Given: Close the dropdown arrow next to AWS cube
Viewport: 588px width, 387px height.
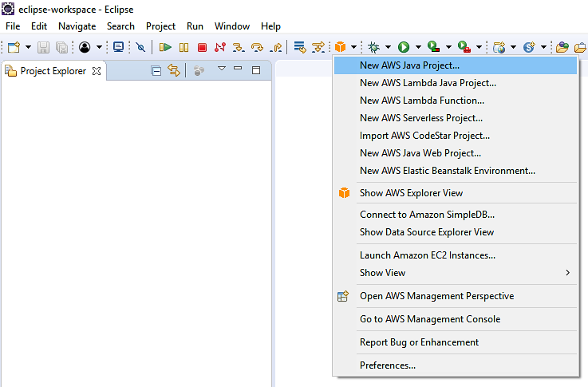Looking at the screenshot, I should click(x=353, y=47).
